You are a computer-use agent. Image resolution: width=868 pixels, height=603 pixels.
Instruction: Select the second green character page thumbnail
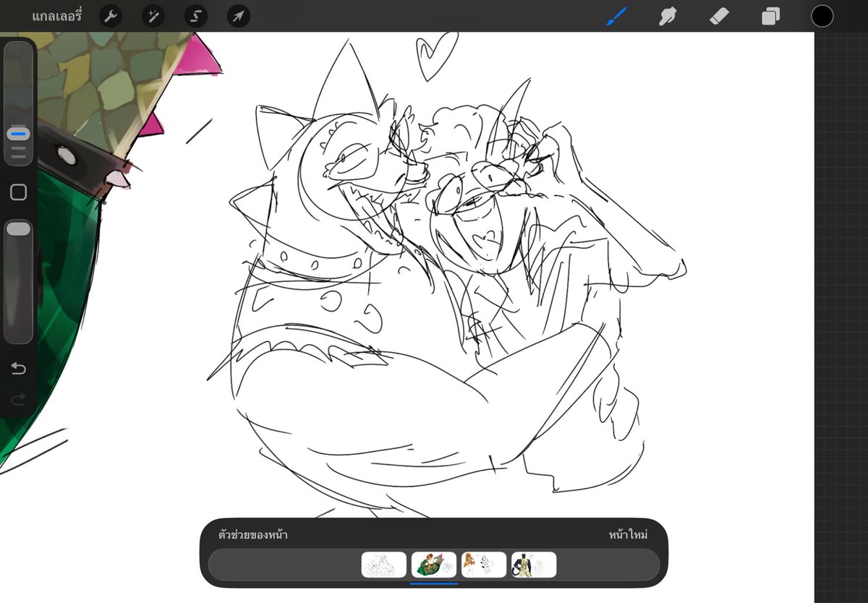(x=434, y=565)
